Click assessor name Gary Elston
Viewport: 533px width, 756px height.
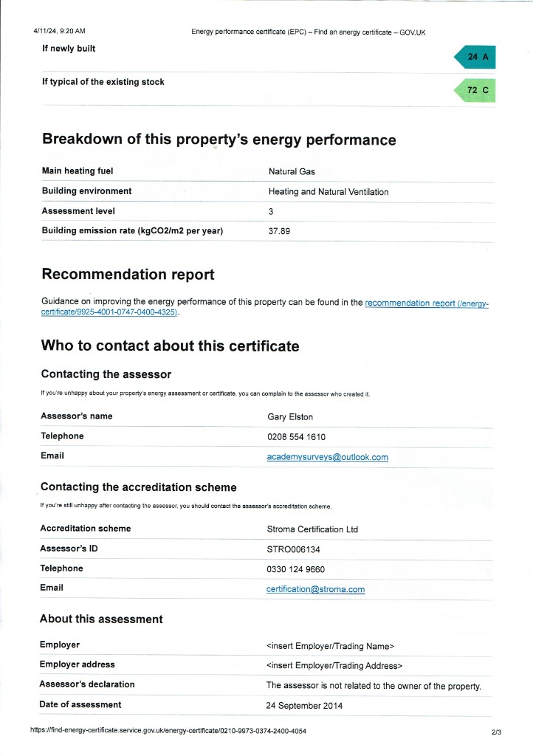pos(290,417)
